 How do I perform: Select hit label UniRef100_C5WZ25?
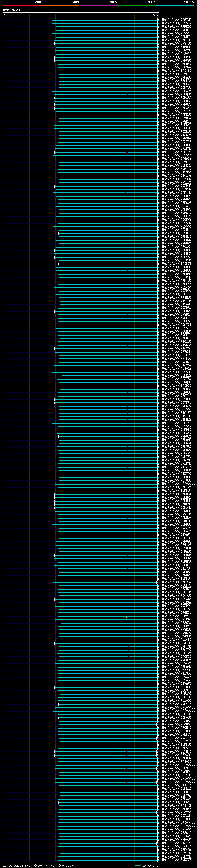(177, 487)
